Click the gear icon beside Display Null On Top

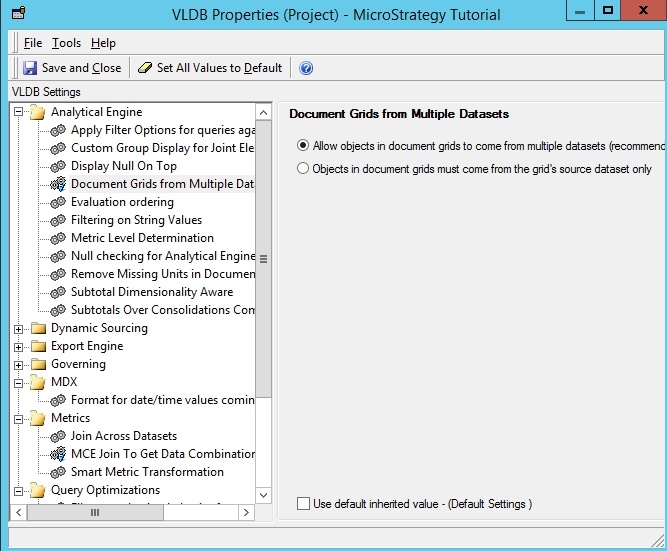click(58, 166)
